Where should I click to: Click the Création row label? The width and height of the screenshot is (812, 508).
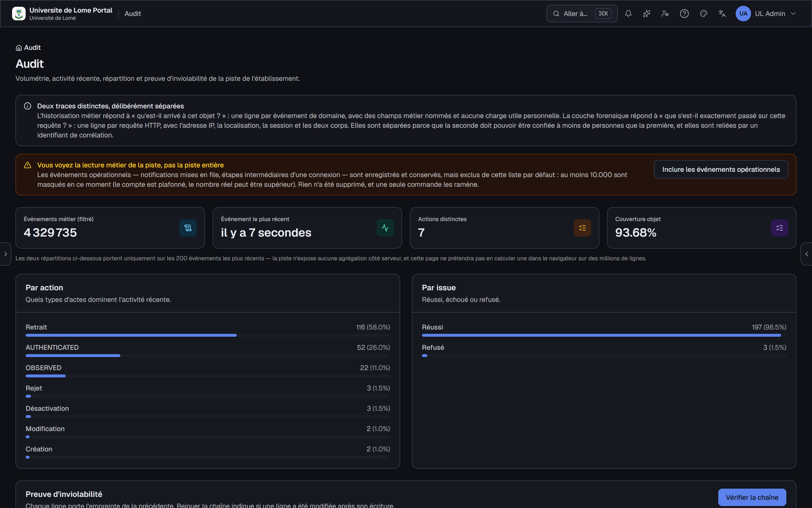(x=39, y=449)
